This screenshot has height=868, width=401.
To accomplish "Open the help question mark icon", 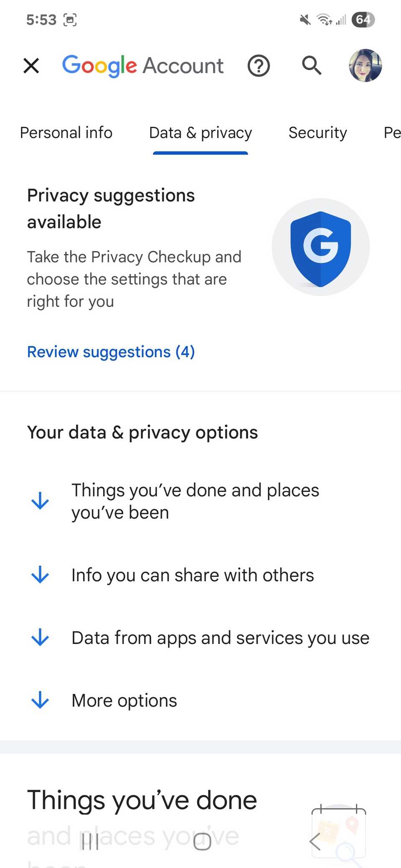I will pos(259,66).
